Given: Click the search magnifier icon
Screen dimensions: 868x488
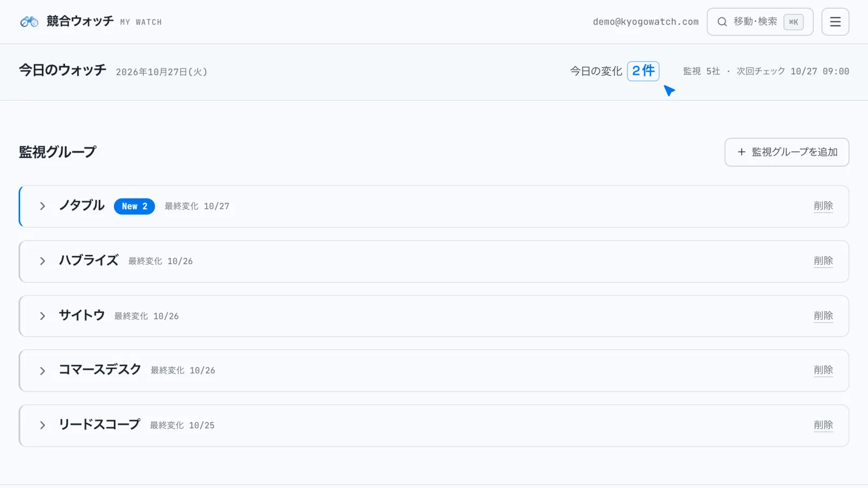Looking at the screenshot, I should (722, 22).
